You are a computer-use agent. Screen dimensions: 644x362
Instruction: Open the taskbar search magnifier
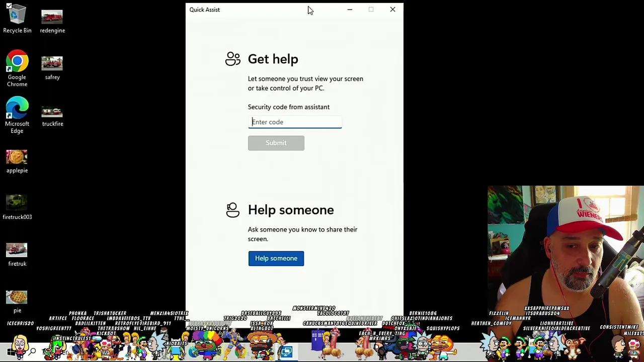coord(33,352)
